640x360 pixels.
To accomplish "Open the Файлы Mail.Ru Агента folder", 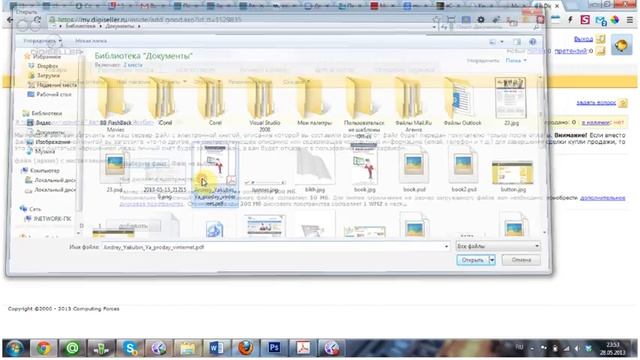I will (413, 104).
